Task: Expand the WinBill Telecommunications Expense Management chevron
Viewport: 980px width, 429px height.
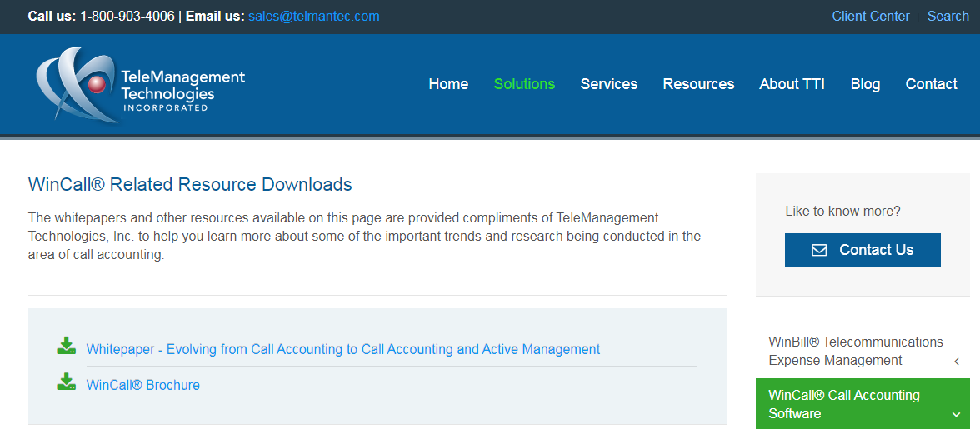Action: click(x=957, y=361)
